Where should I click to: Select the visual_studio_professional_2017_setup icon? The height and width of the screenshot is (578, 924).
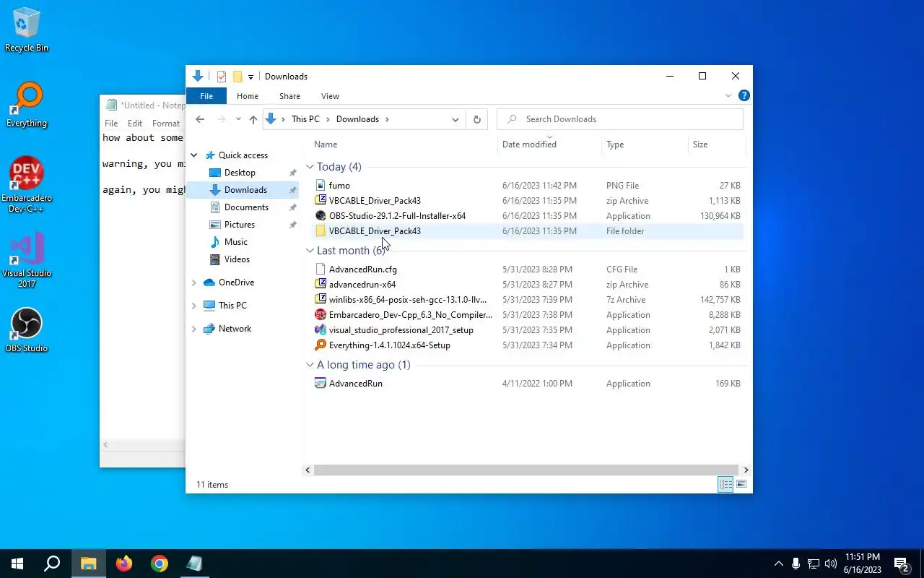(321, 330)
